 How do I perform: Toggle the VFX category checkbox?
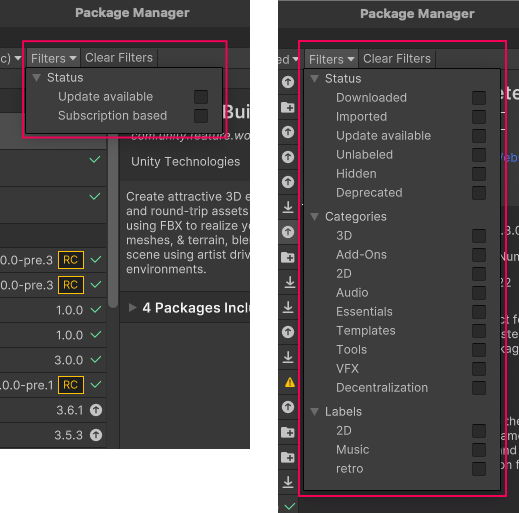tap(479, 369)
